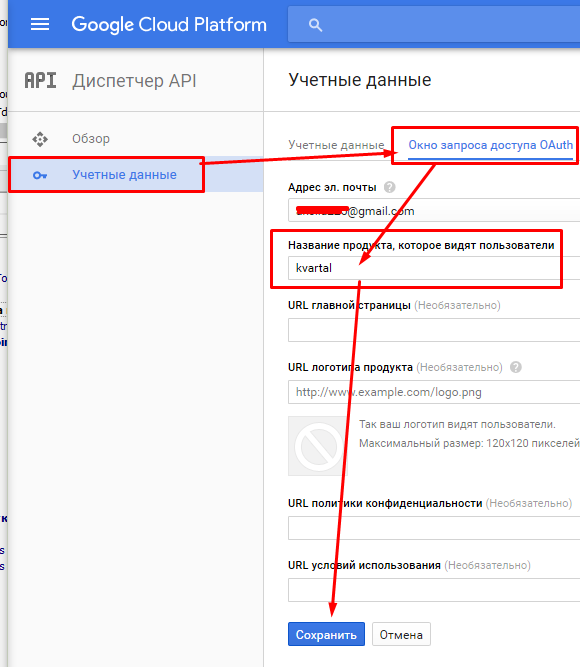Screen dimensions: 580x667
Task: Select Учетные данные in the sidebar
Action: pyautogui.click(x=135, y=175)
